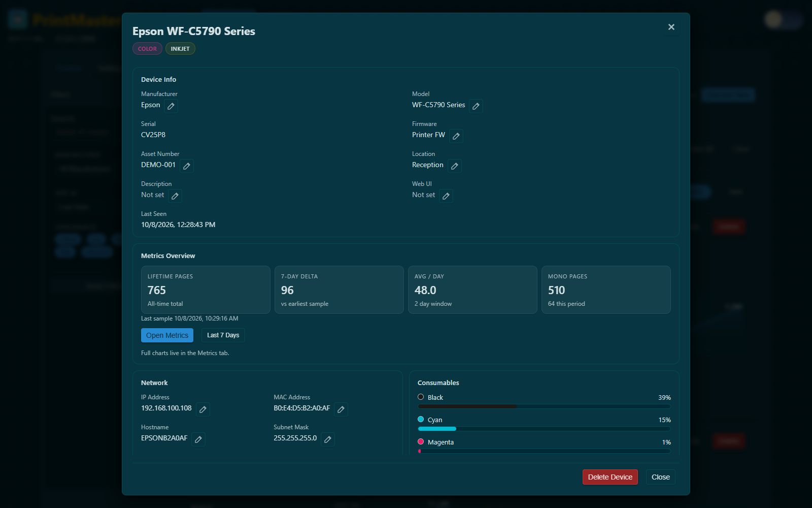This screenshot has height=508, width=812.
Task: Click the Magenta consumable color dot
Action: [421, 442]
